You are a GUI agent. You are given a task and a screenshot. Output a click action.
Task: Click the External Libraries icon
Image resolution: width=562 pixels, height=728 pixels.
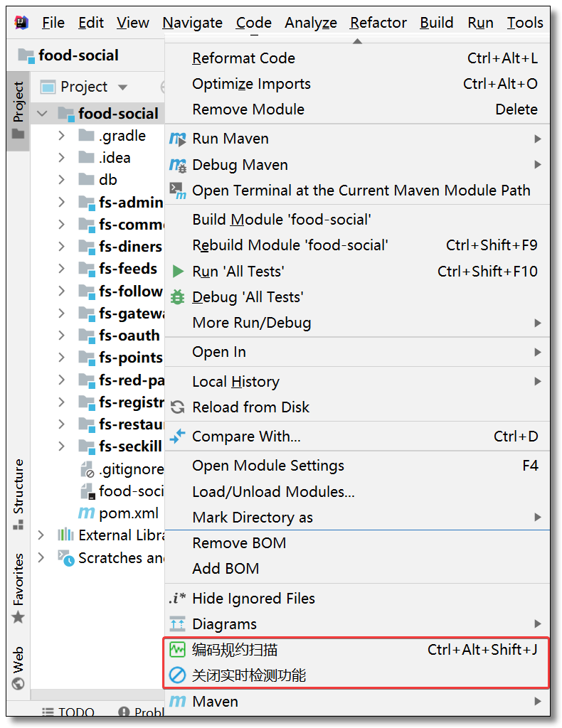point(65,535)
